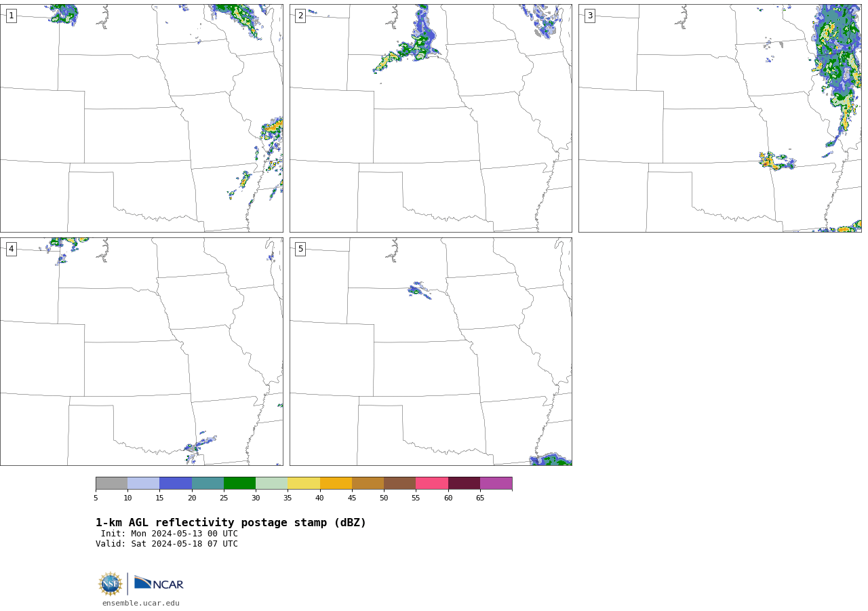
Task: Click the dark green 25-30 dBZ swatch
Action: pos(239,483)
